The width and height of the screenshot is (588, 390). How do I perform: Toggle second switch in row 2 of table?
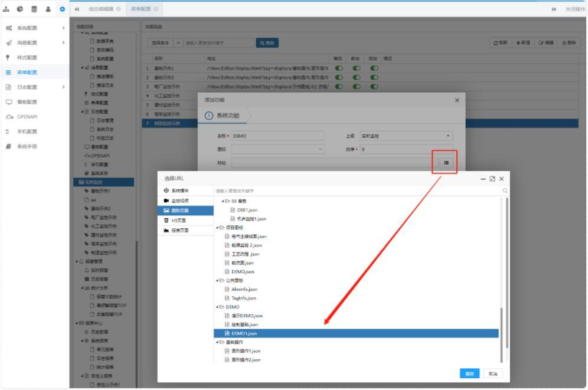pos(356,77)
